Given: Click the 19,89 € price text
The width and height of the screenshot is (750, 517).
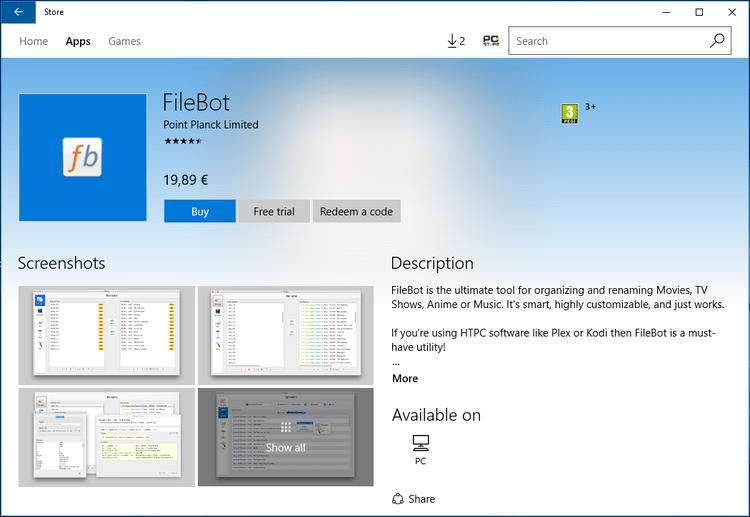Looking at the screenshot, I should pyautogui.click(x=186, y=180).
